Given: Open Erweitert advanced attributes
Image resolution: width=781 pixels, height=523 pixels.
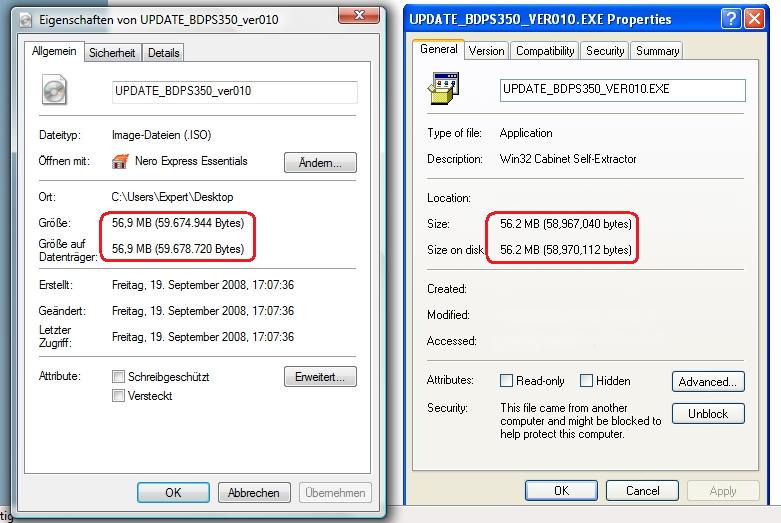Looking at the screenshot, I should pyautogui.click(x=320, y=377).
